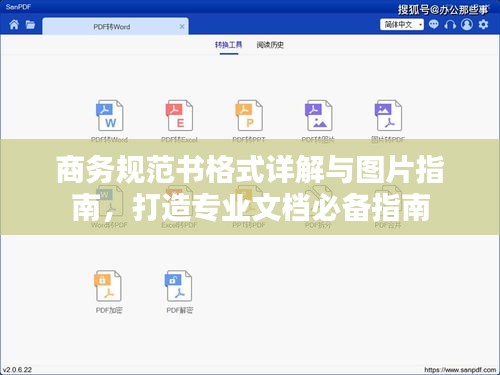The height and width of the screenshot is (375, 500).
Task: Click the PDF合并 label
Action: coord(388,225)
